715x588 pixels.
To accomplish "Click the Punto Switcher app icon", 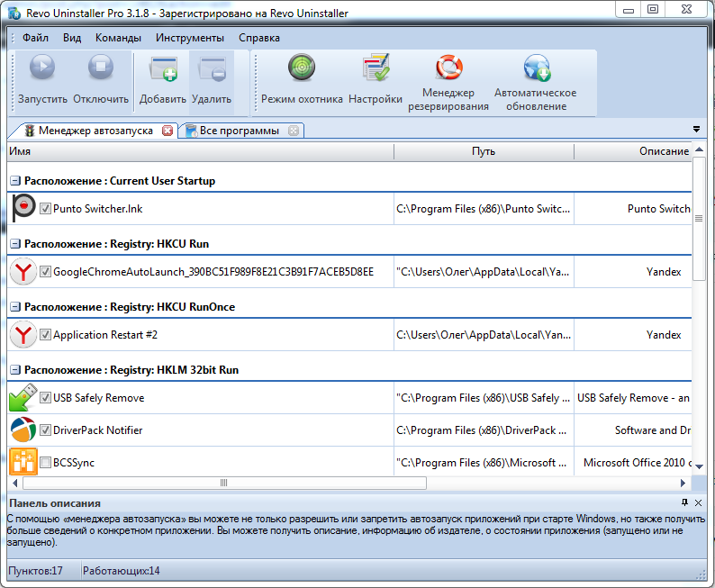I will pos(23,208).
